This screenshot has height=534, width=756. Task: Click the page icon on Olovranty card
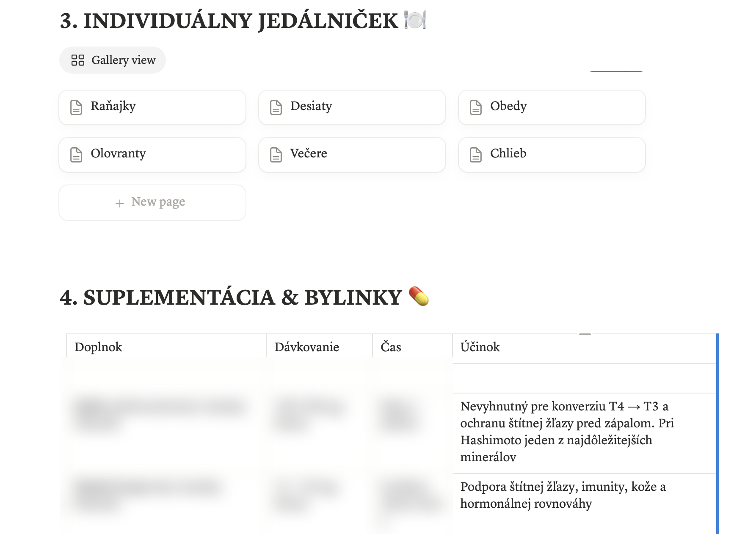pyautogui.click(x=76, y=155)
